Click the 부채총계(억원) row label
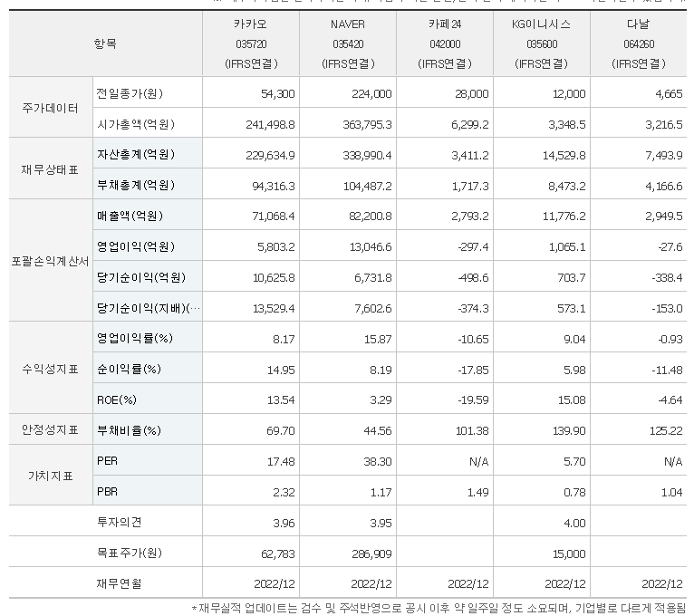Viewport: 694px width, 616px height. point(136,185)
